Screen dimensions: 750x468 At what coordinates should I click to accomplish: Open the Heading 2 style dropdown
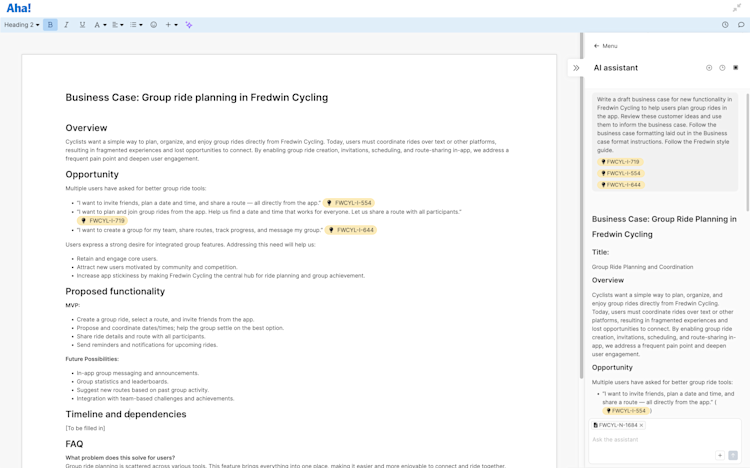coord(22,25)
